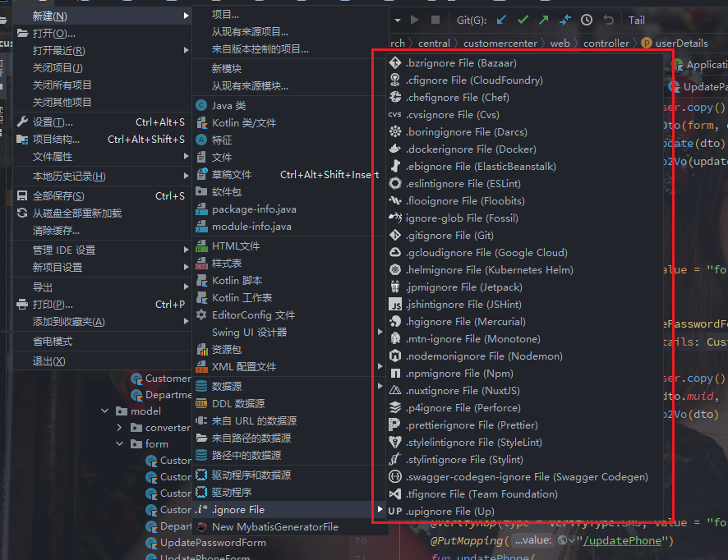Expand the 本地历史记录(H) submenu arrow

pos(186,176)
